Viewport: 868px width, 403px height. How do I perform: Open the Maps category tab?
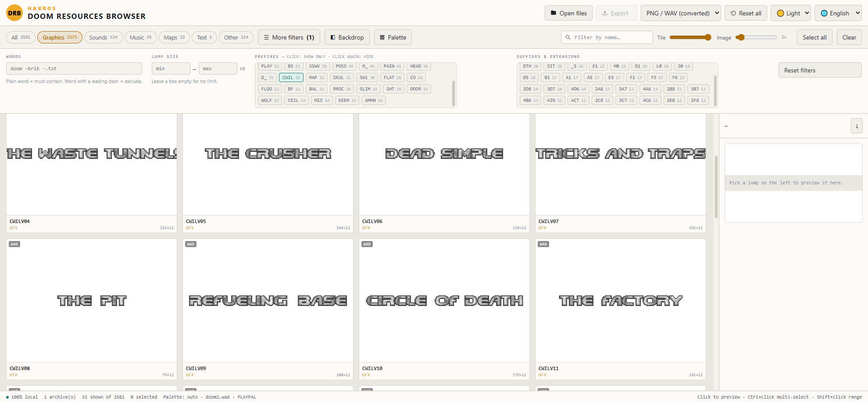(174, 37)
